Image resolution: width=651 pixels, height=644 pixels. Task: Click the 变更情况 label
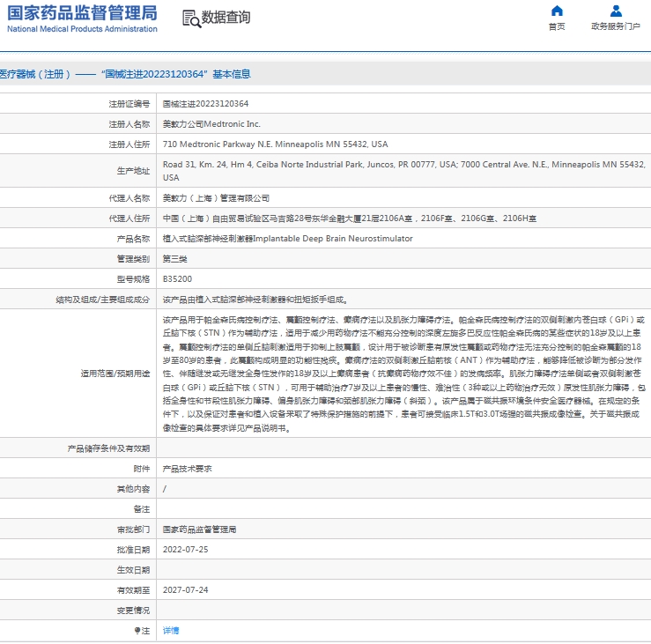(133, 611)
